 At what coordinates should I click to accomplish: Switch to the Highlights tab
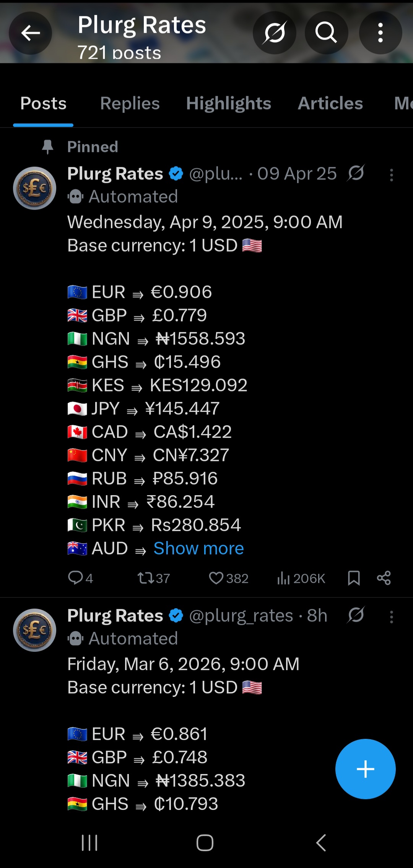point(228,103)
